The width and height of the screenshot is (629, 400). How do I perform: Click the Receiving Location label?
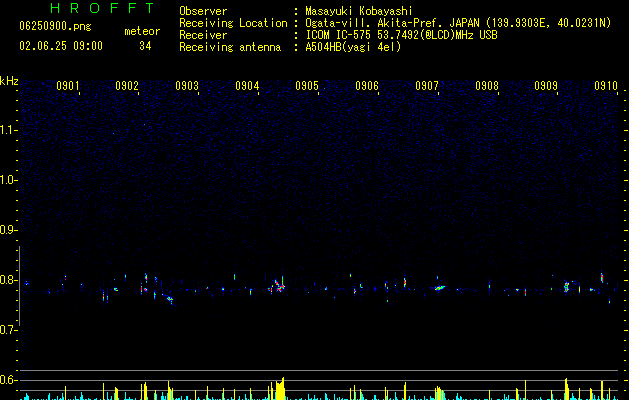coord(233,23)
